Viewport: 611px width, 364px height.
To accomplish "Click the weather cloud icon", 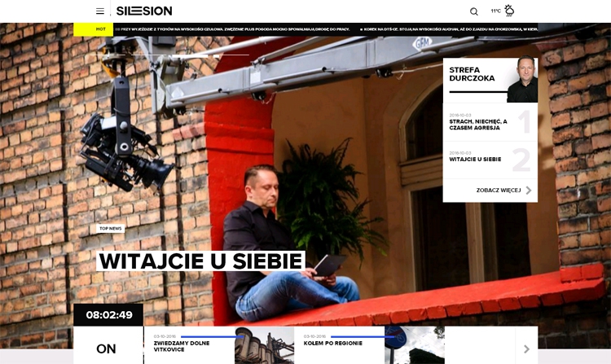I will tap(510, 11).
